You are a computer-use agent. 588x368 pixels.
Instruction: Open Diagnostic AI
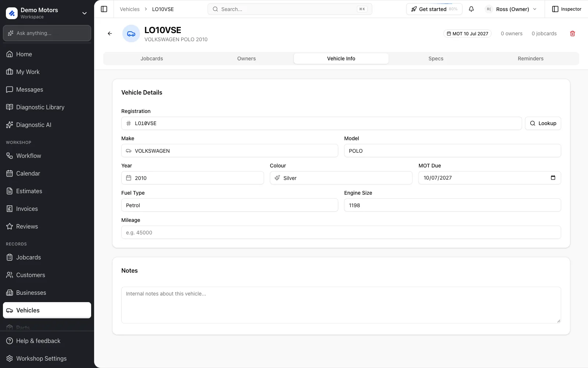[47, 125]
